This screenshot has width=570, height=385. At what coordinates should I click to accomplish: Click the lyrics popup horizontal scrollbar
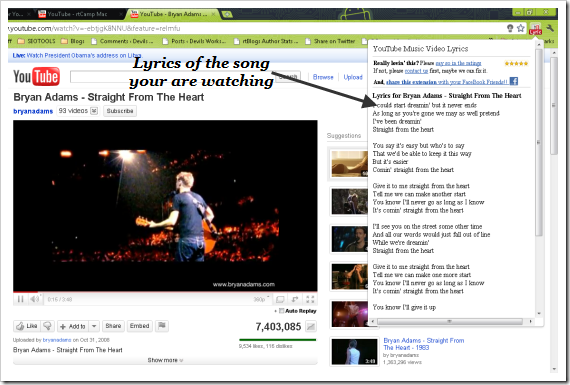pos(450,322)
